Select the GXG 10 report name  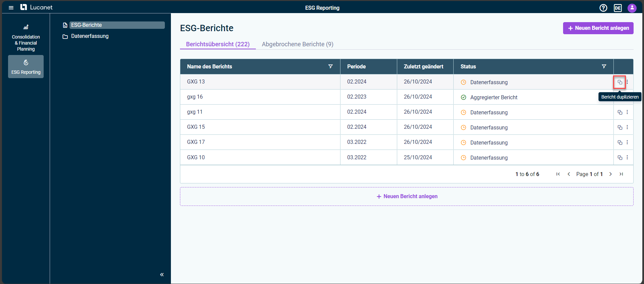[196, 157]
